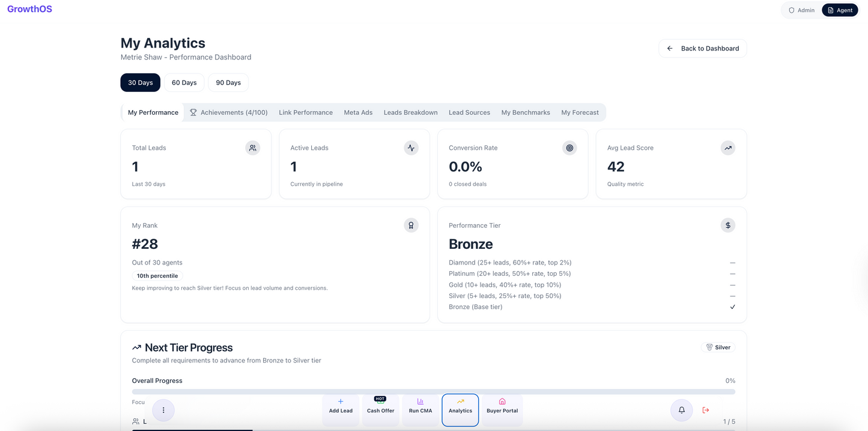This screenshot has width=868, height=431.
Task: Click the Back to Dashboard button
Action: tap(702, 48)
